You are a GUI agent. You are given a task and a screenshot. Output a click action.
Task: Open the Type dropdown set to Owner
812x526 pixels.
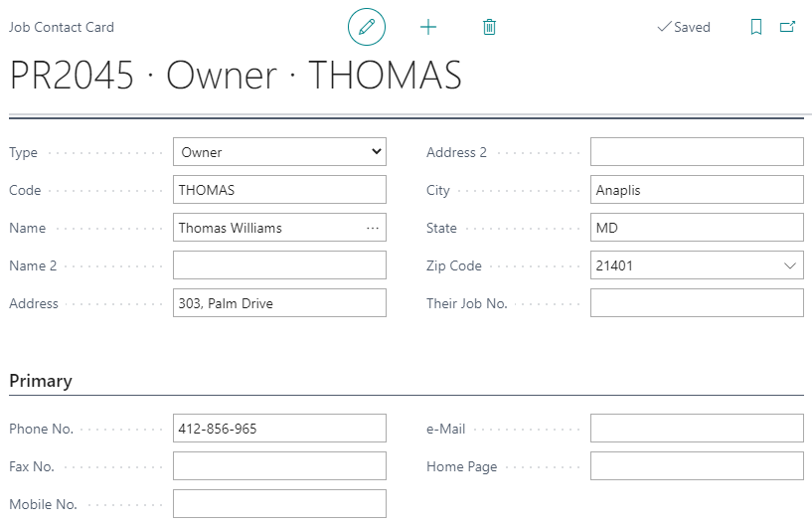[x=279, y=152]
